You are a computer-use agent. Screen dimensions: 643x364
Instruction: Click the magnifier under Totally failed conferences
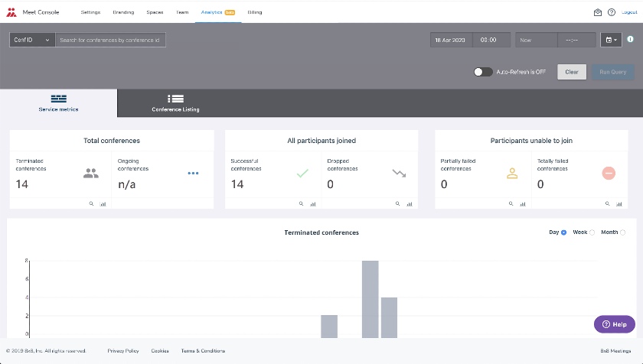(x=607, y=203)
